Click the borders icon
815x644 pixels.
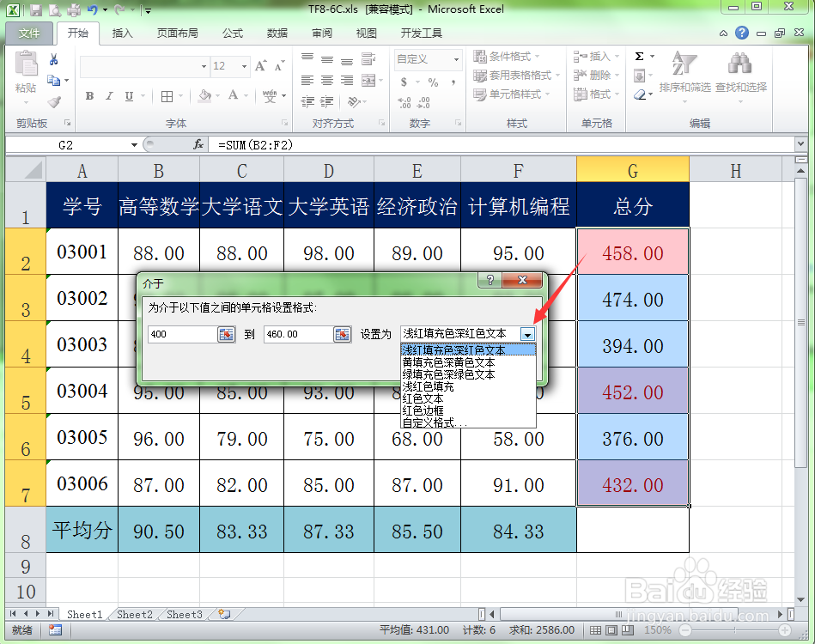pyautogui.click(x=167, y=96)
